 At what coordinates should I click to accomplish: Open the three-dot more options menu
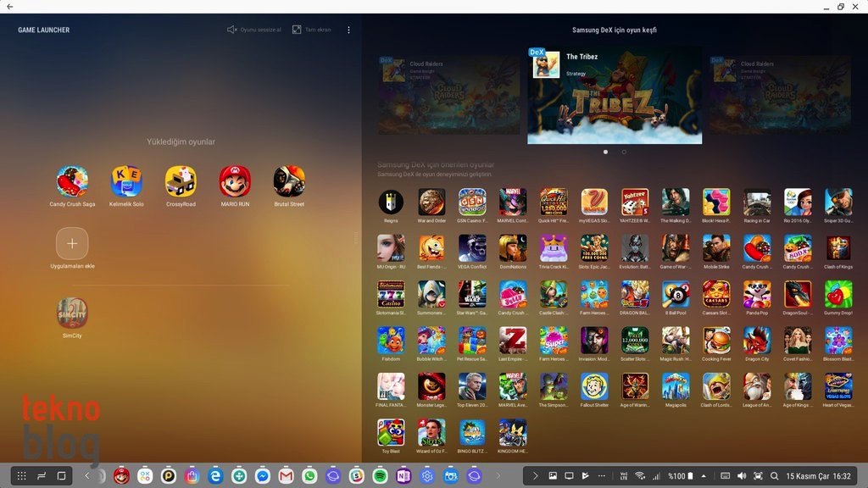point(348,30)
